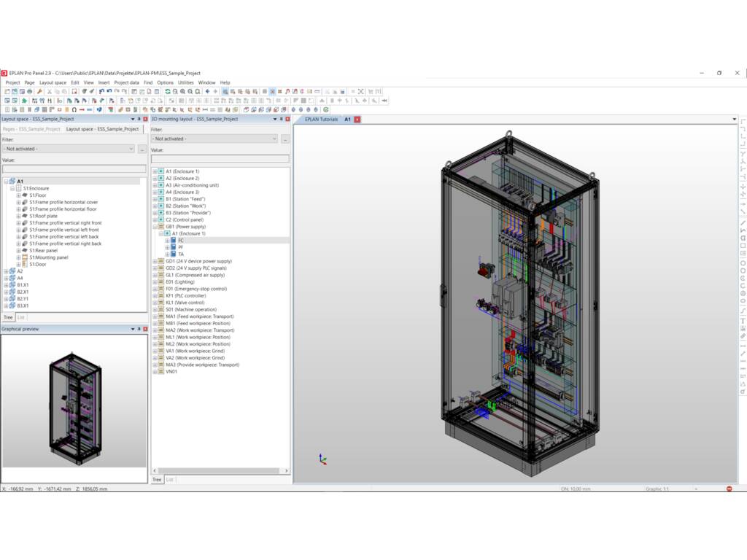This screenshot has height=560, width=747.
Task: Click the blue back arrow navigation icon
Action: coord(208,91)
